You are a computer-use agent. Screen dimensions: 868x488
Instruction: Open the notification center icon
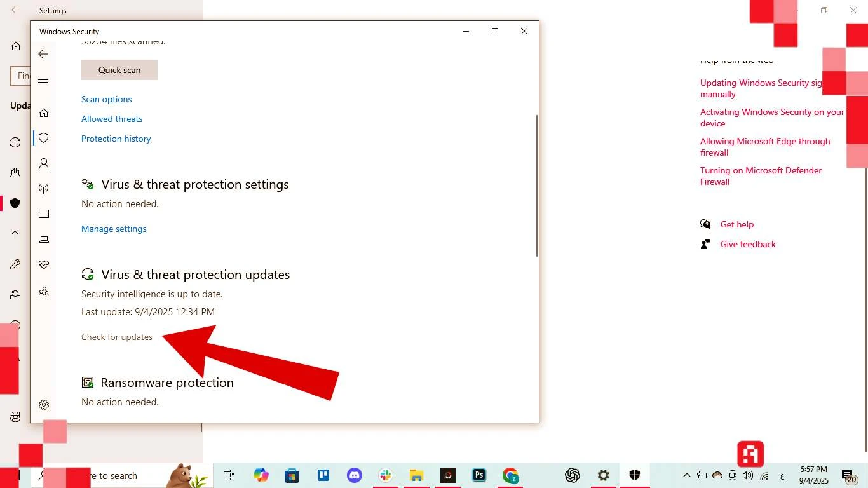click(849, 476)
